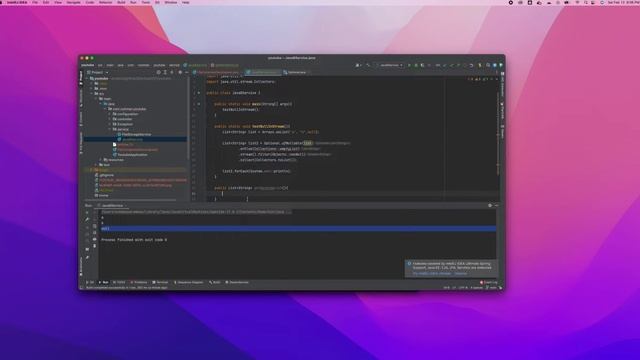Toggle the Event Log button
This screenshot has width=640, height=360.
coord(489,282)
